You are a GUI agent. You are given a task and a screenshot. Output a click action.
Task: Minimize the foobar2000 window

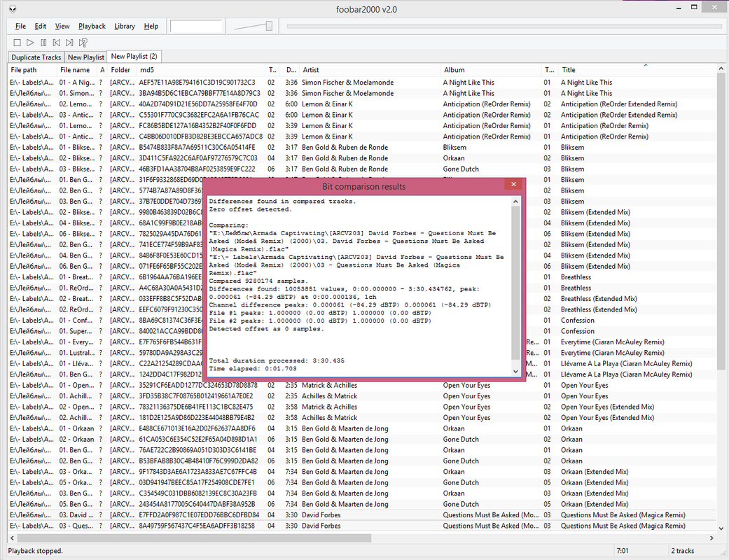coord(677,8)
